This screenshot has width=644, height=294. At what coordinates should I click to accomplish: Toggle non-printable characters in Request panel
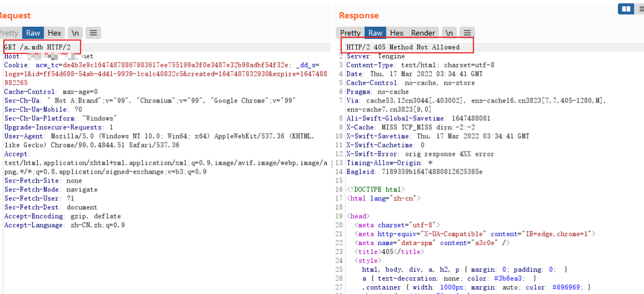(x=75, y=33)
